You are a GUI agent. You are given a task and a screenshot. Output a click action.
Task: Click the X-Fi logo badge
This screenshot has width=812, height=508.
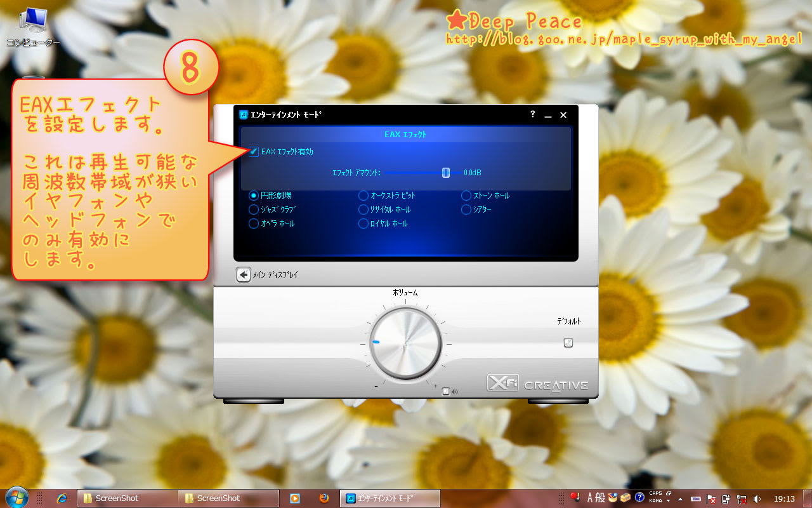(503, 383)
